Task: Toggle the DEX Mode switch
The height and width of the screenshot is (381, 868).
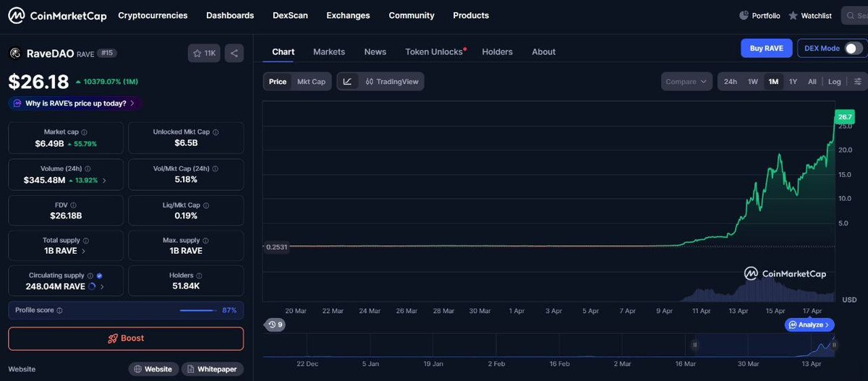Action: tap(854, 48)
